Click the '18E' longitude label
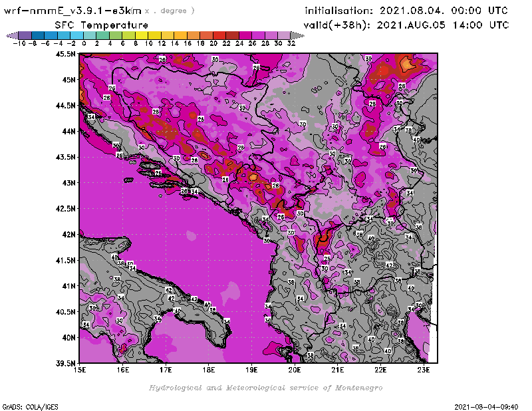 point(209,370)
